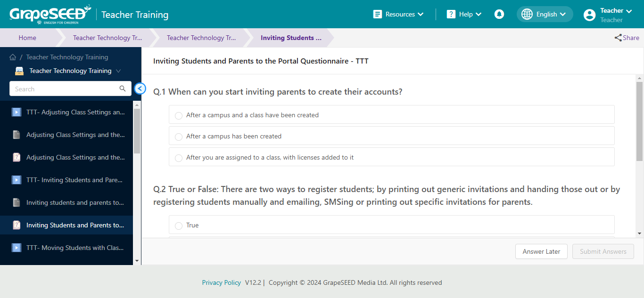The height and width of the screenshot is (298, 644).
Task: Open the English language selector
Action: [545, 14]
